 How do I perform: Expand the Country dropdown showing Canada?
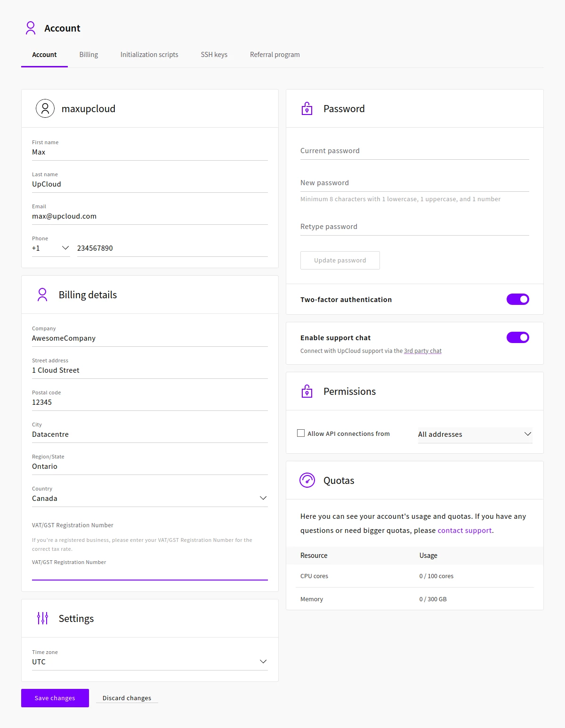tap(150, 498)
